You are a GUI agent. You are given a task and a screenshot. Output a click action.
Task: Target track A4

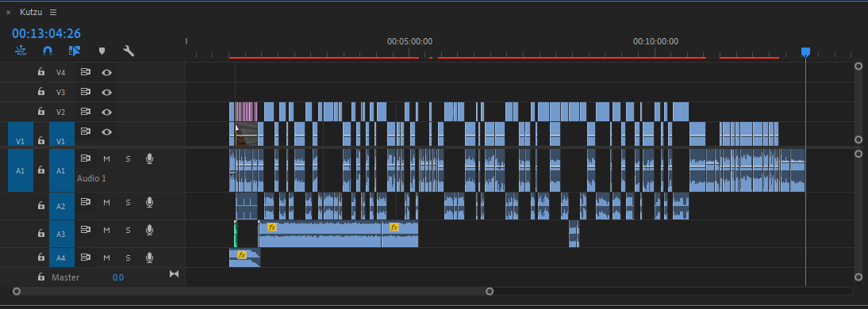[61, 257]
